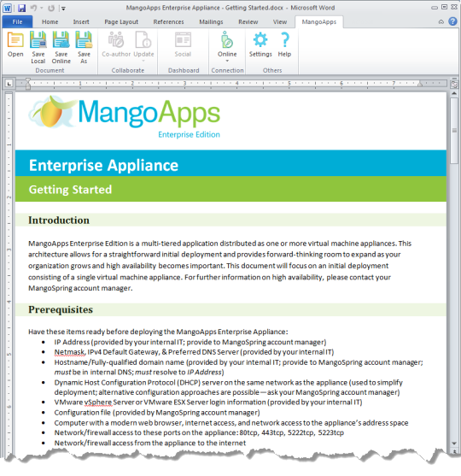Switch to the View tab
Image resolution: width=461 pixels, height=476 pixels.
tap(280, 22)
